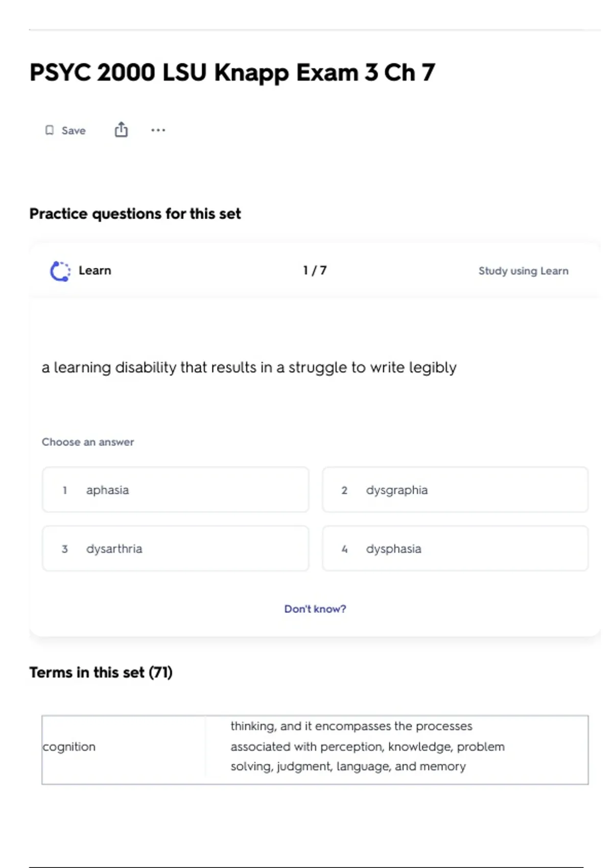Click the question progress counter 1 / 7

pyautogui.click(x=315, y=270)
